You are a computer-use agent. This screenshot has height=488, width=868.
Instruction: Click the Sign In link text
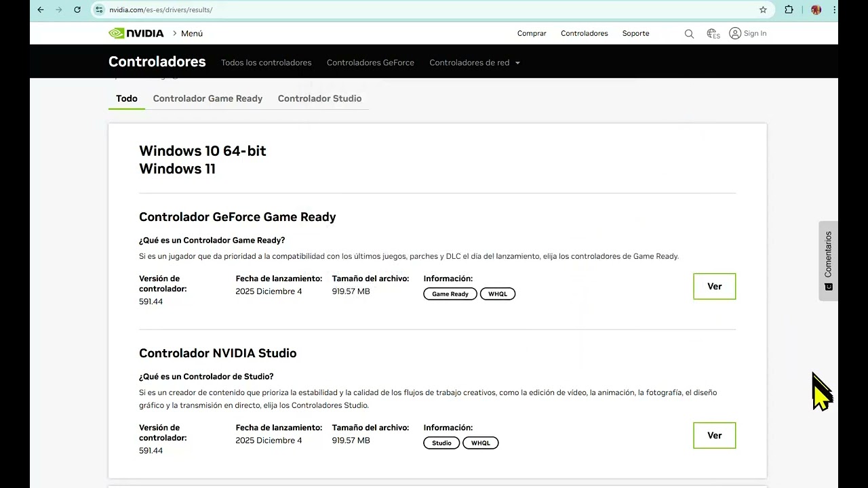click(755, 33)
